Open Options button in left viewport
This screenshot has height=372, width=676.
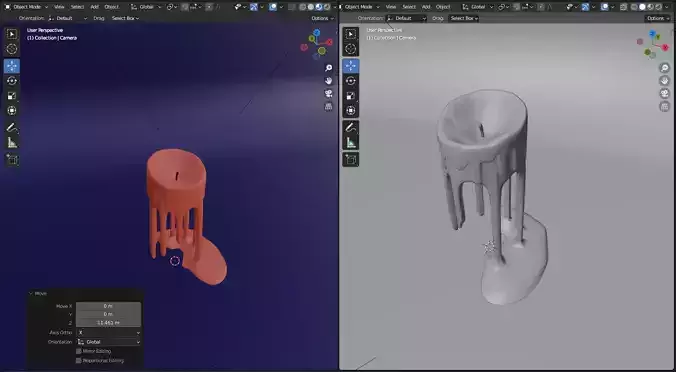click(x=322, y=18)
